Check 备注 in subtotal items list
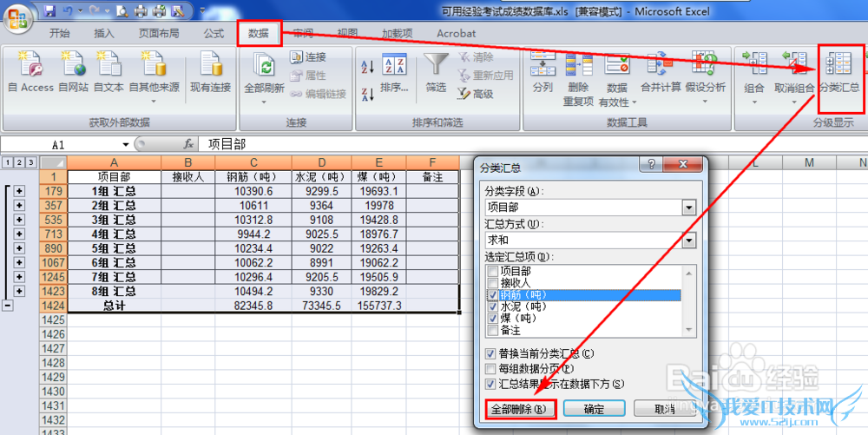This screenshot has width=868, height=435. coord(493,331)
